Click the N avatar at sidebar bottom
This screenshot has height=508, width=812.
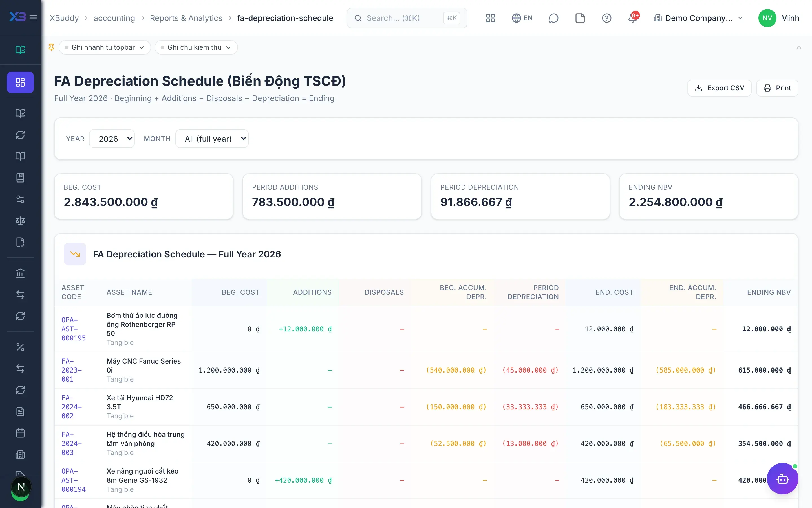(21, 487)
